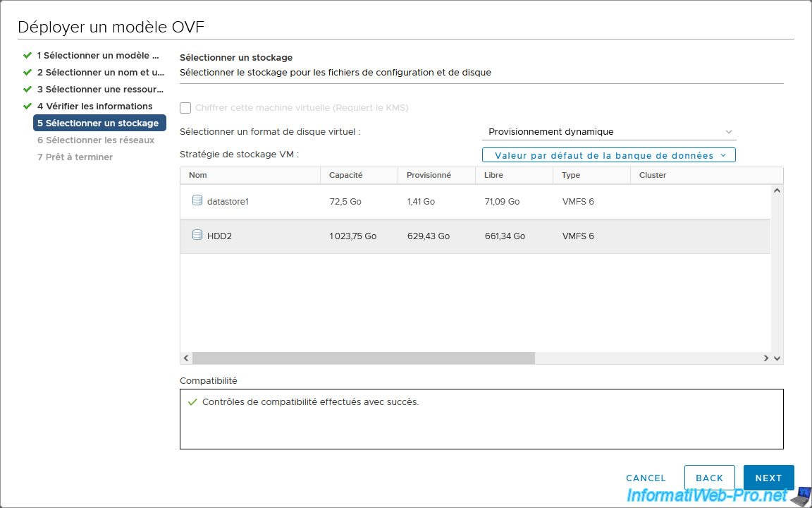
Task: Click the horizontal scrollbar thumb in table
Action: click(x=363, y=358)
